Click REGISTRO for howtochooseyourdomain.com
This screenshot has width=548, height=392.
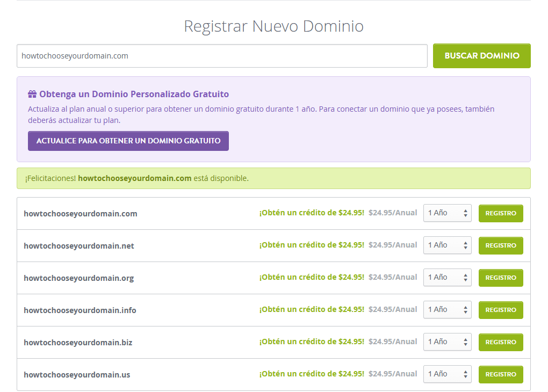pyautogui.click(x=500, y=213)
